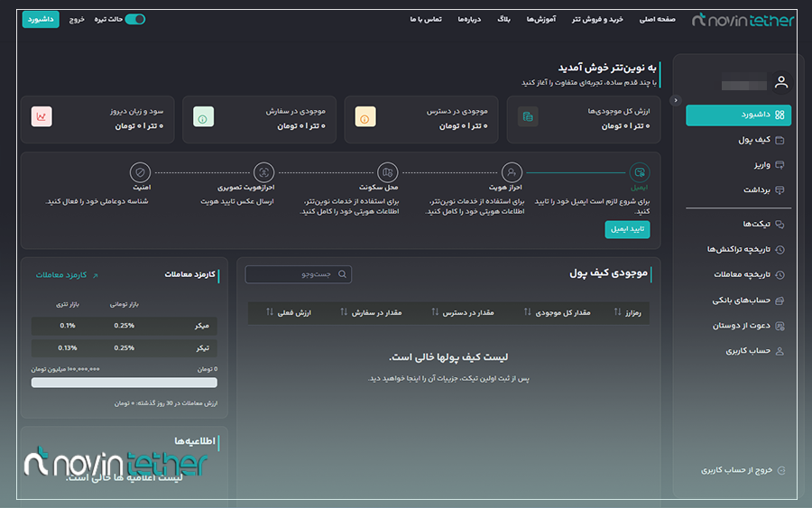Click the جستجو search field
Screen dimensions: 812x508
[299, 274]
